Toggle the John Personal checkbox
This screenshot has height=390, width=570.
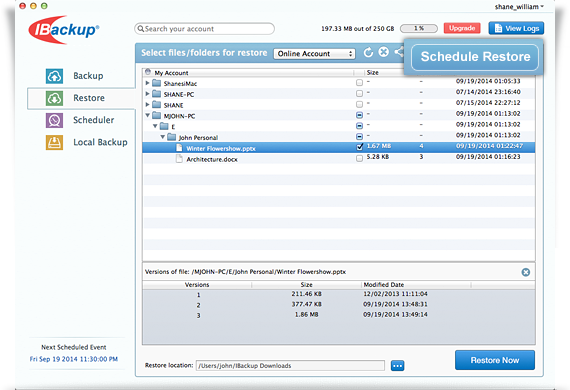(360, 137)
